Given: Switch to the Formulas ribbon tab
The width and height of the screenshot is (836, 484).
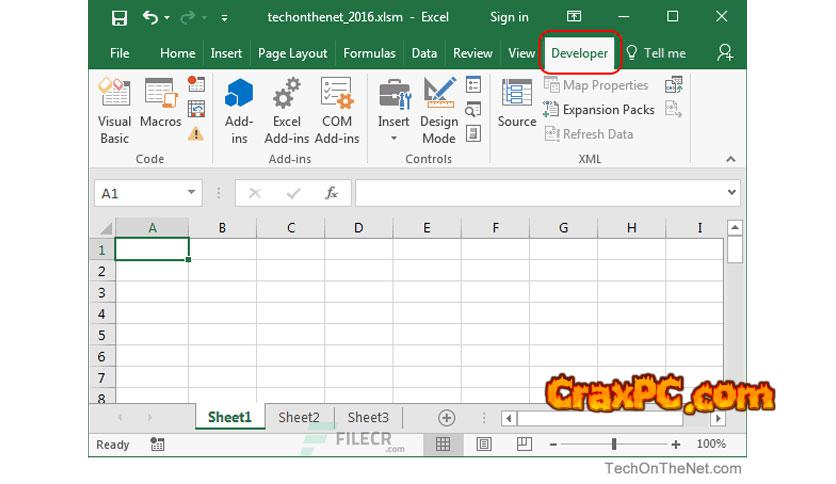Looking at the screenshot, I should (x=369, y=53).
